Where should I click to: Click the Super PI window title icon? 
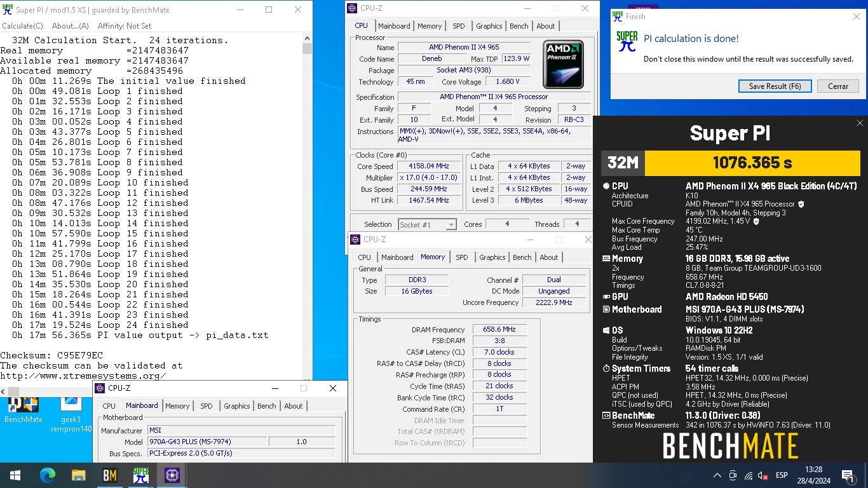pos(7,10)
